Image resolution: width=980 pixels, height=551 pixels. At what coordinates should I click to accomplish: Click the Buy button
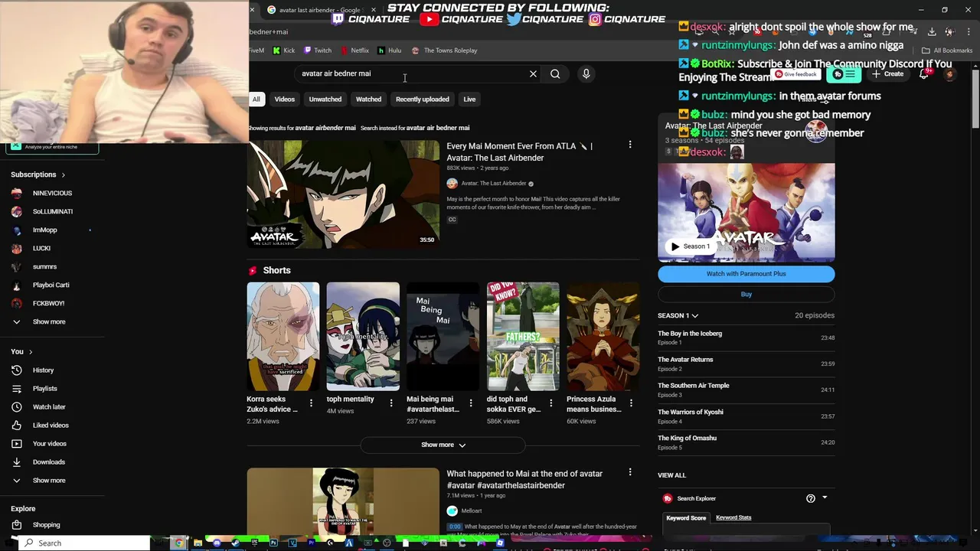[746, 295]
